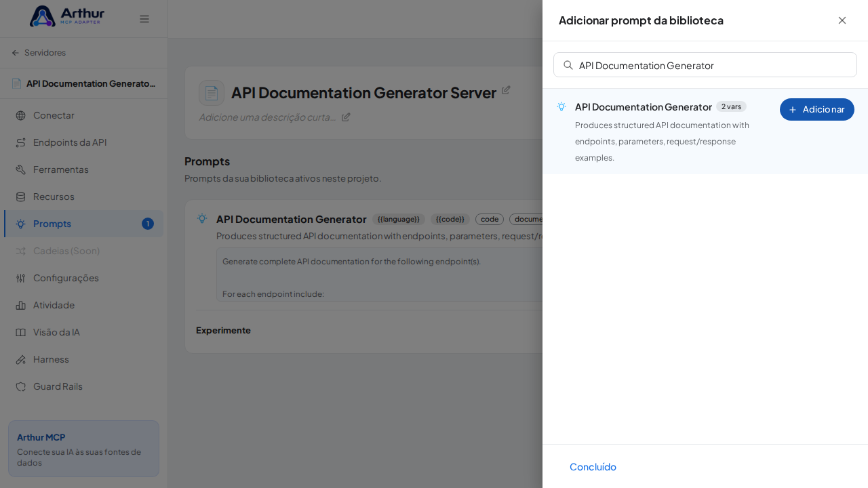Click lightbulb icon in library result row

[561, 106]
